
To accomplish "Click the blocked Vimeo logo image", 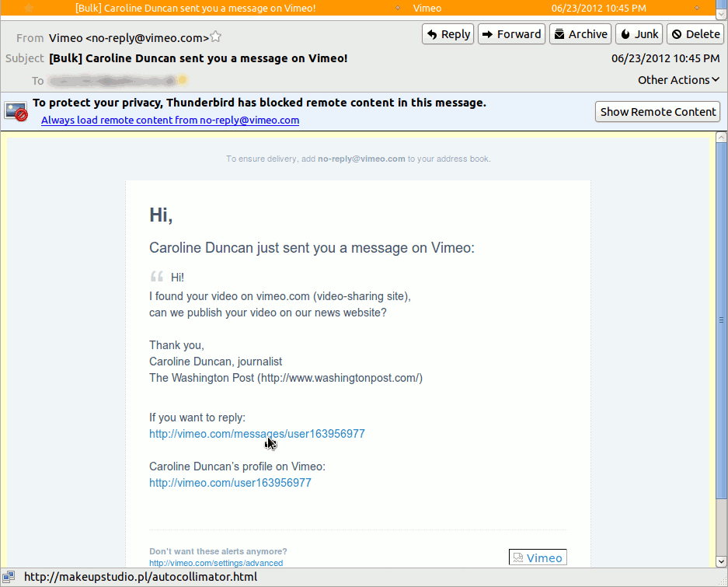I will point(538,557).
